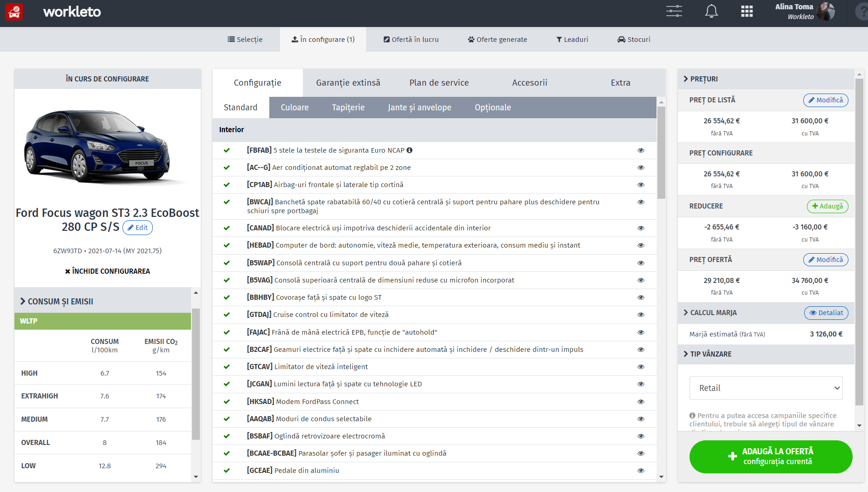Open the apps grid menu
Screen dimensions: 868x492
[x=747, y=11]
